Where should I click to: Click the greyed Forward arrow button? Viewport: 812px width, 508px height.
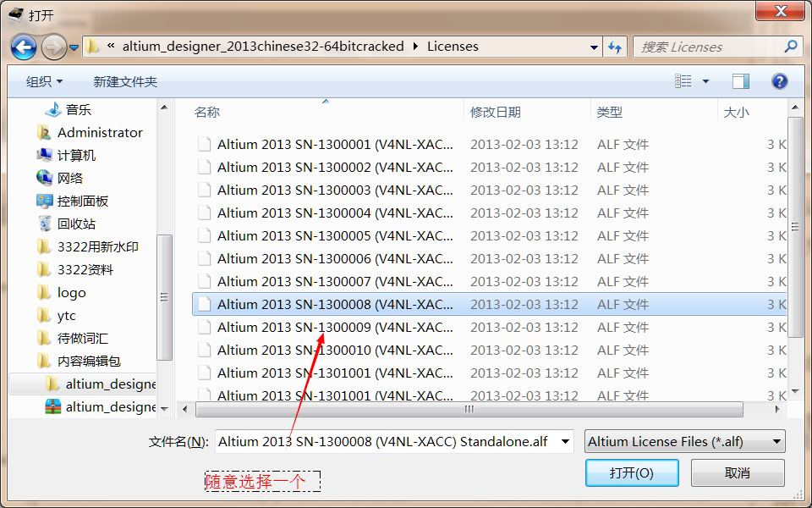54,47
